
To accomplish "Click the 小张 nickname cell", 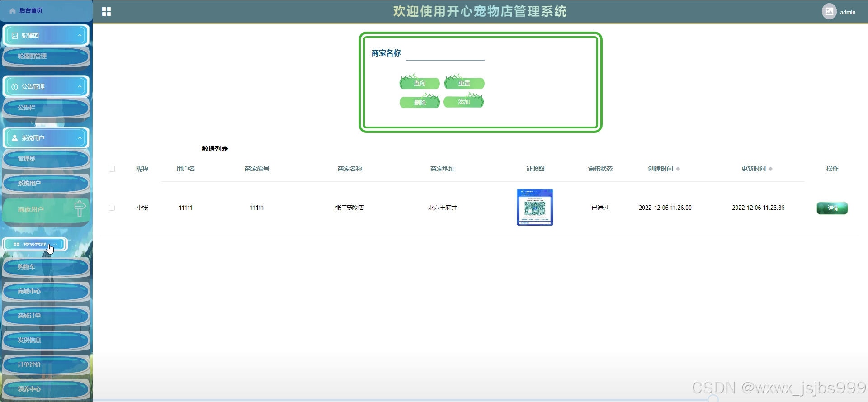I will coord(142,208).
